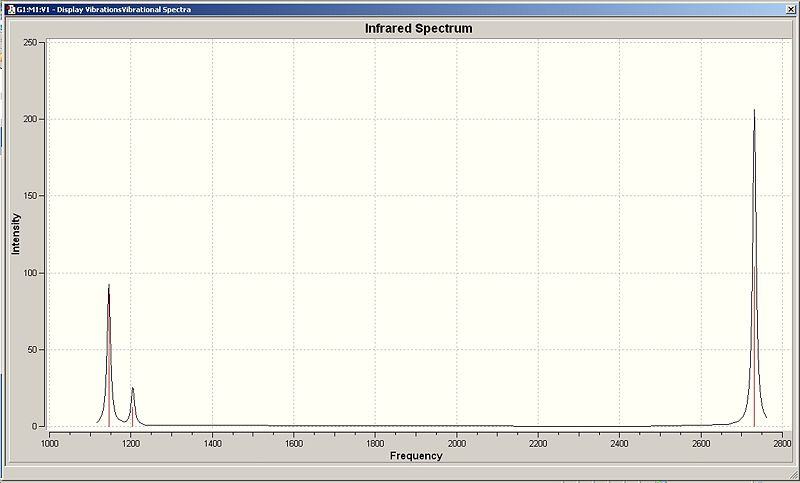Click the Intensity axis label
The width and height of the screenshot is (800, 483).
click(16, 234)
